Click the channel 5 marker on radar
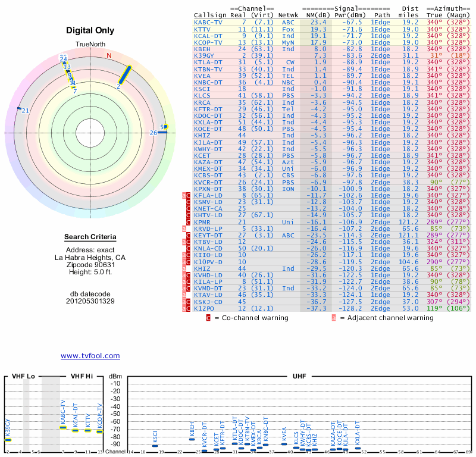 (165, 127)
